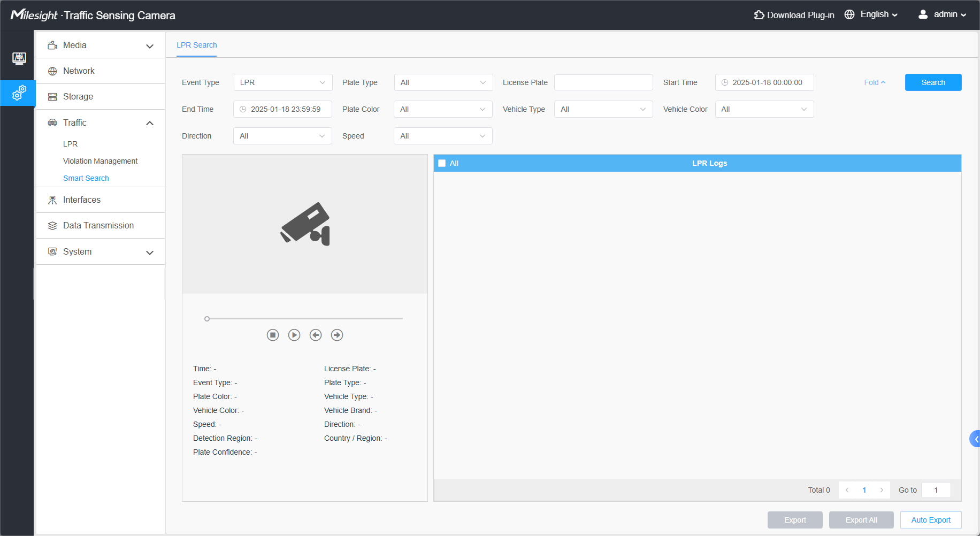The image size is (980, 536).
Task: Click the License Plate input field
Action: point(603,82)
